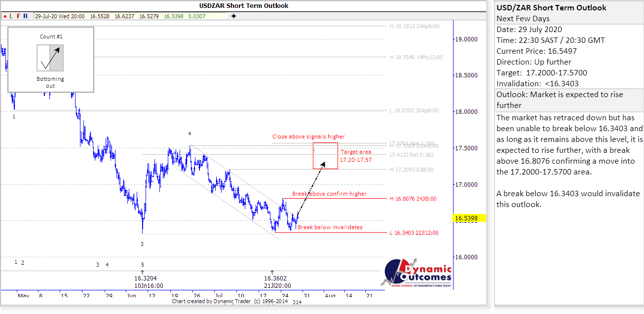The width and height of the screenshot is (644, 314).
Task: Click the wave 4 label above the June high
Action: pos(189,134)
